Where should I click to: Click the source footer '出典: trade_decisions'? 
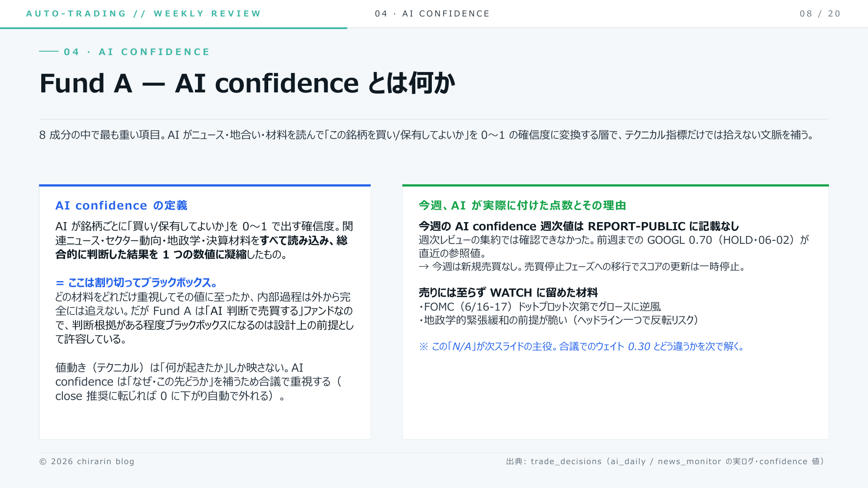tap(665, 462)
